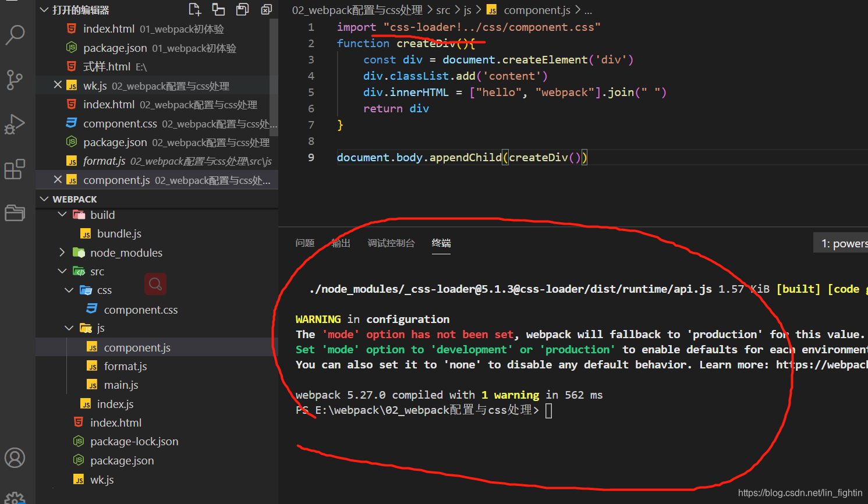Click the js breadcrumb segment

(x=467, y=10)
